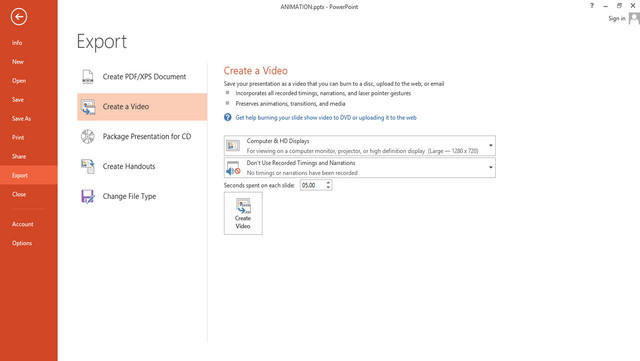Viewport: 640px width, 361px height.
Task: Click the Create PDF/XPS Document icon
Action: tap(88, 77)
